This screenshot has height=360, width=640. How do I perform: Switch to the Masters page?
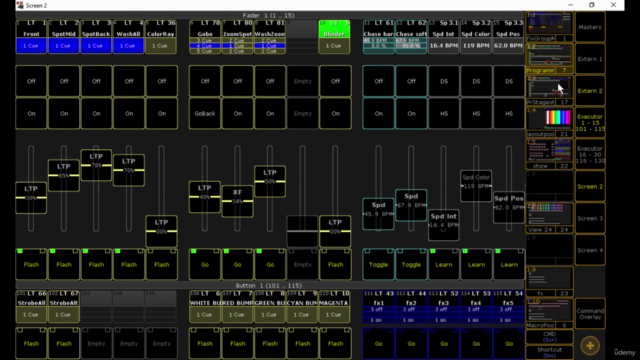[590, 27]
